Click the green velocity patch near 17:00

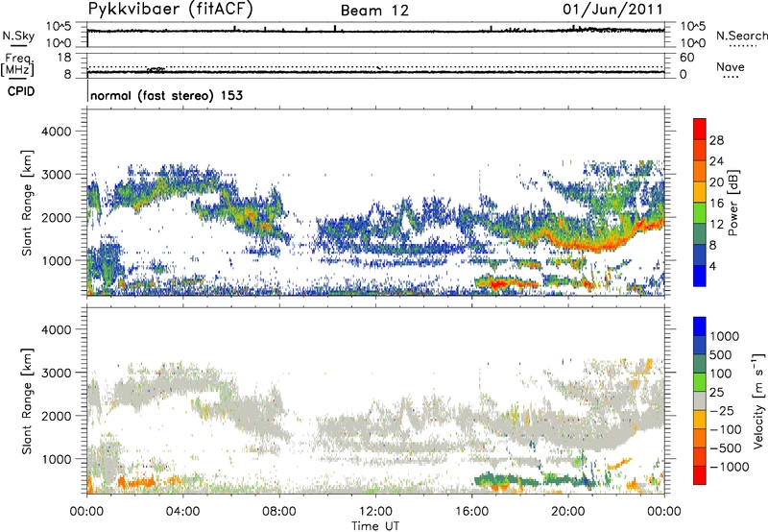(505, 480)
